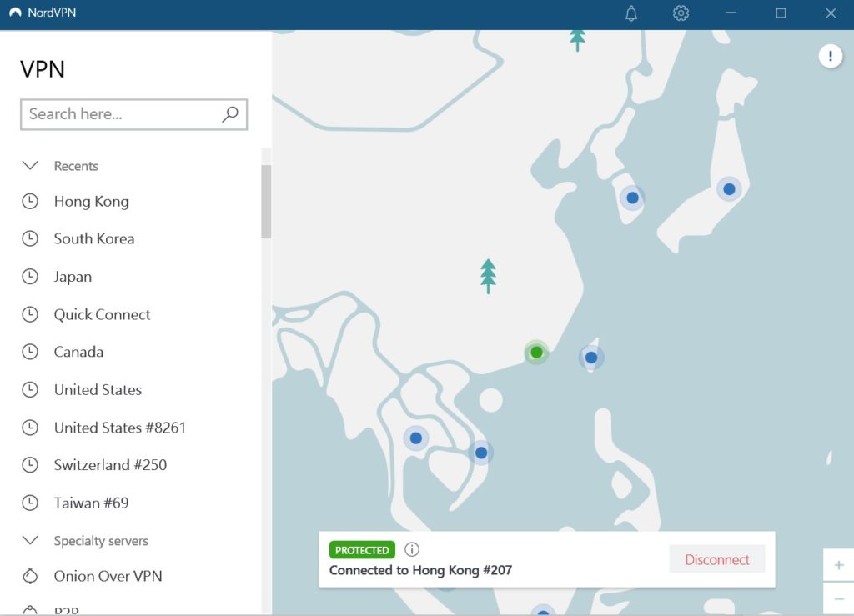Click the clock icon beside Taiwan #69
The image size is (854, 616).
[x=30, y=503]
